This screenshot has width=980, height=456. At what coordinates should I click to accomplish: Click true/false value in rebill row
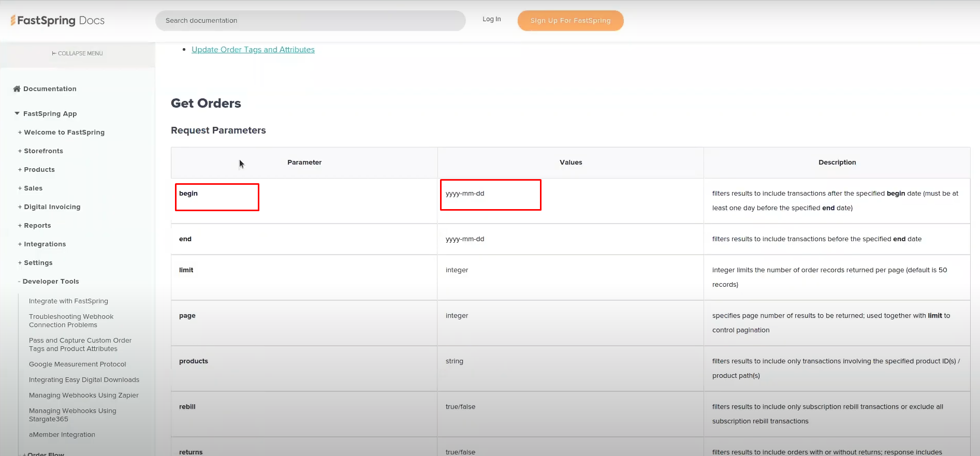[460, 407]
